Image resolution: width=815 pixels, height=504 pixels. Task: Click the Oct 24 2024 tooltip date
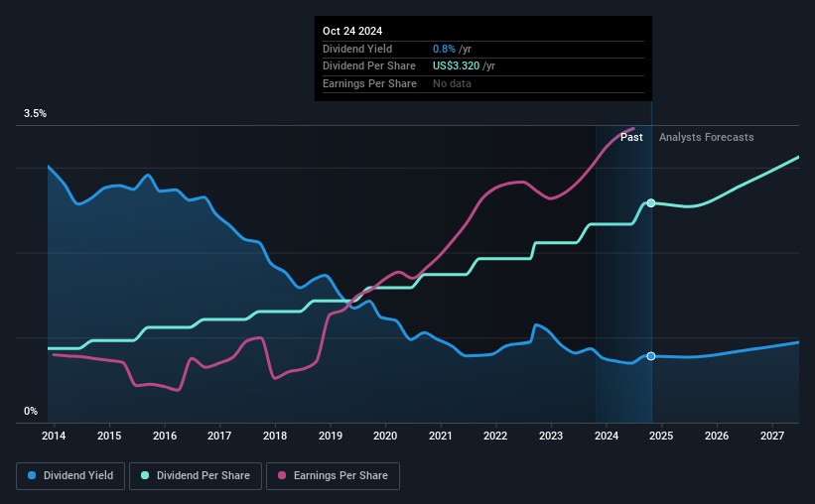point(352,31)
